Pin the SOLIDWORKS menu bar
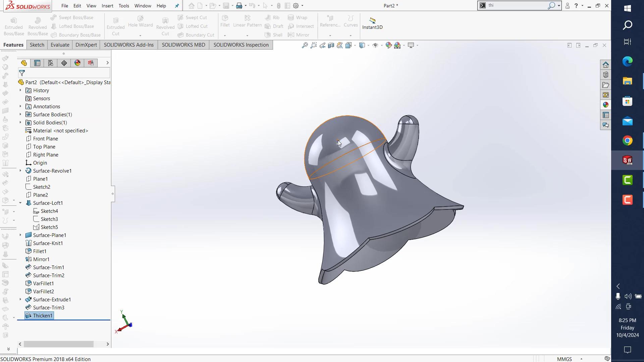Screen dimensions: 644x362 pyautogui.click(x=177, y=6)
